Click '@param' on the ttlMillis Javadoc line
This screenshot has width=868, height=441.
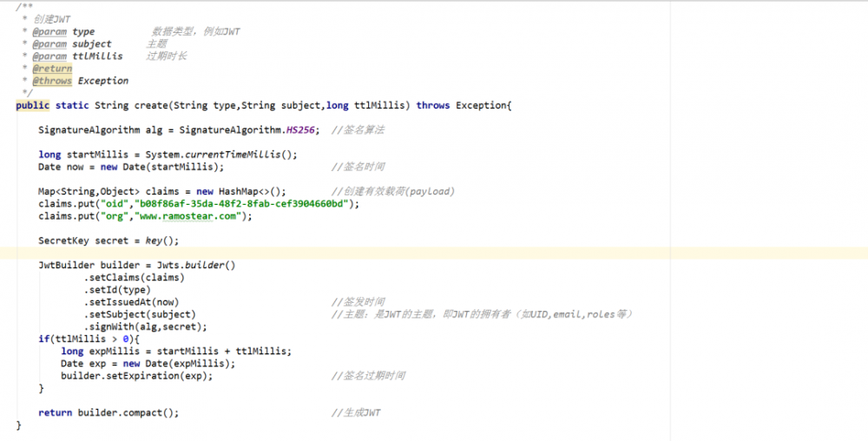pos(49,56)
